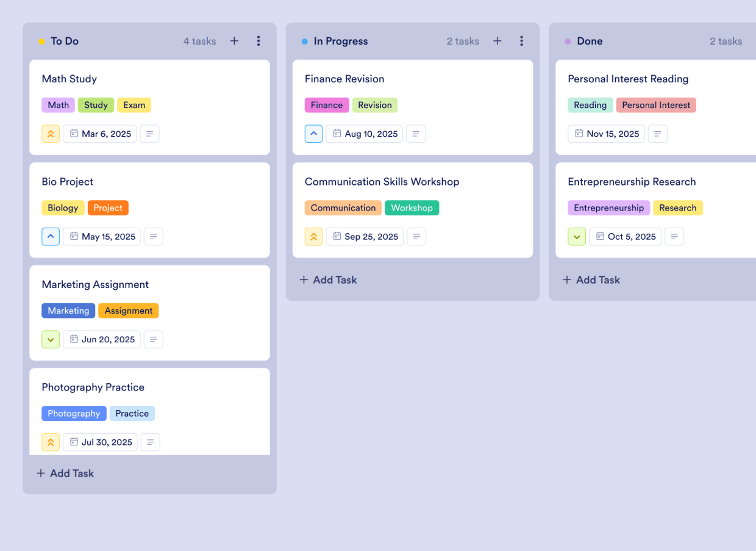Toggle the priority indicator on Marketing Assignment
The width and height of the screenshot is (756, 551).
point(51,339)
